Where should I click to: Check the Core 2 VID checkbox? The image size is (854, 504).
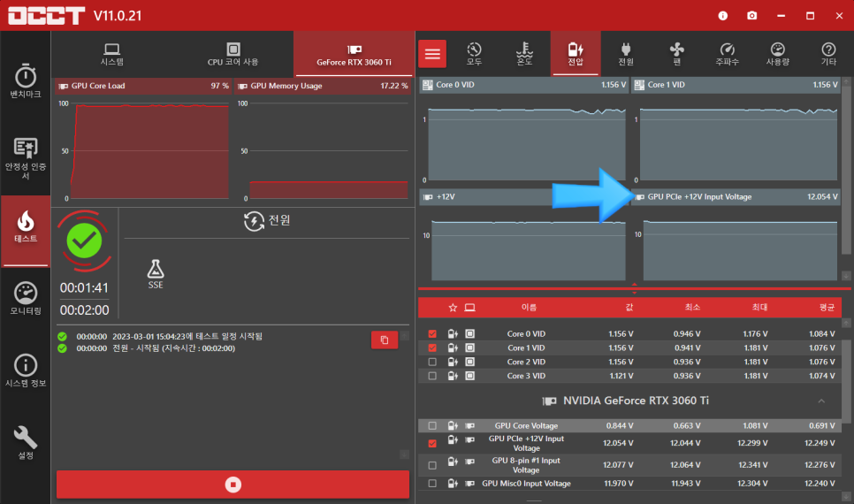[432, 362]
